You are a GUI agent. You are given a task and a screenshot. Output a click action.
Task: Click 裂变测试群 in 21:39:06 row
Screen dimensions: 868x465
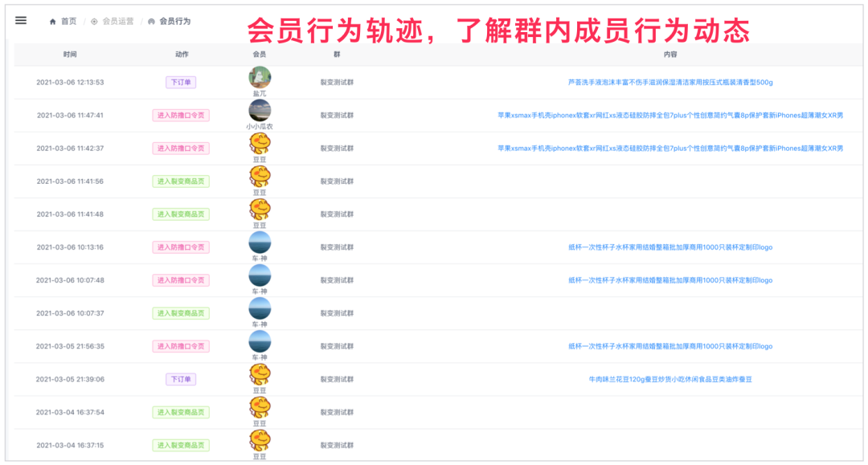337,379
